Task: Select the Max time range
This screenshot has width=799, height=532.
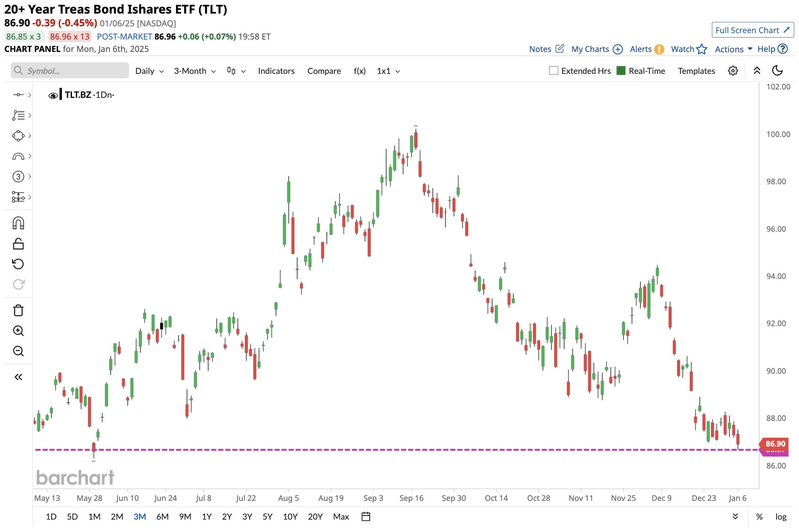Action: 341,516
